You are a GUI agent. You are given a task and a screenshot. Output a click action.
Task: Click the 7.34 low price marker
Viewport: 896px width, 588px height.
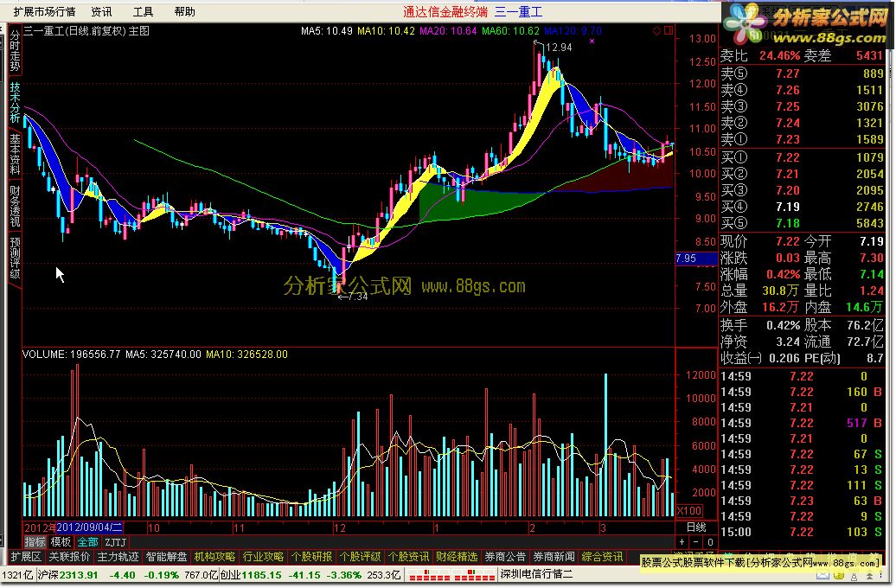[355, 297]
